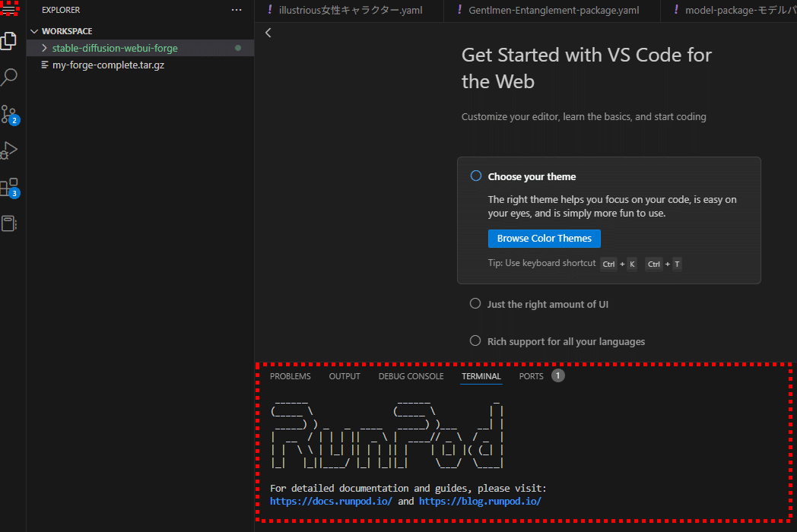Switch to the PORTS panel tab
797x532 pixels.
pos(532,375)
